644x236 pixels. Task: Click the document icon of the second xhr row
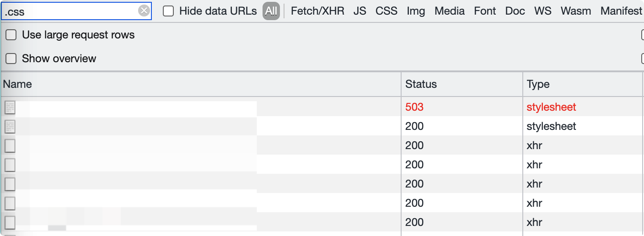point(10,165)
